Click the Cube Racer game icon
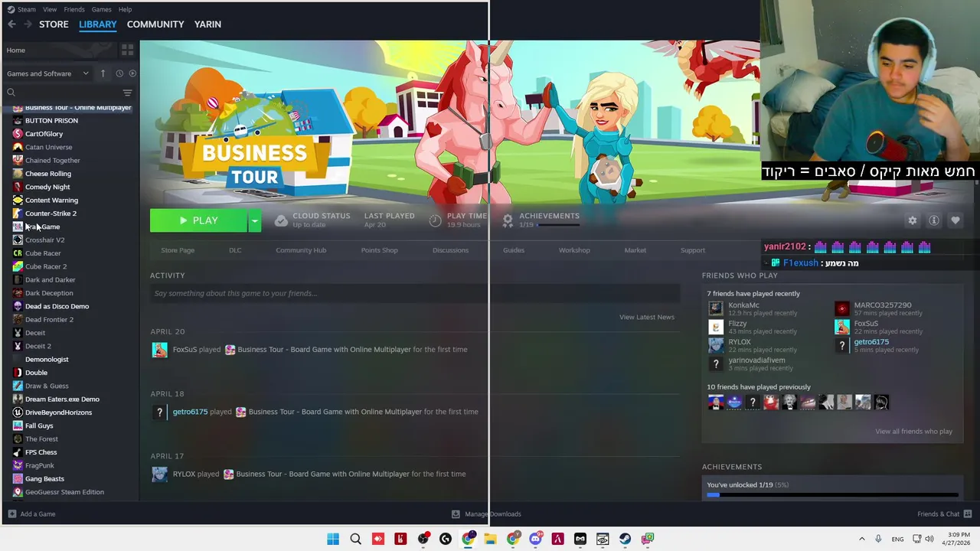 coord(18,253)
